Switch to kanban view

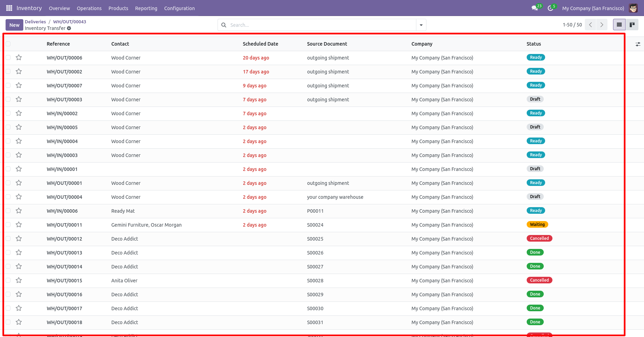632,25
